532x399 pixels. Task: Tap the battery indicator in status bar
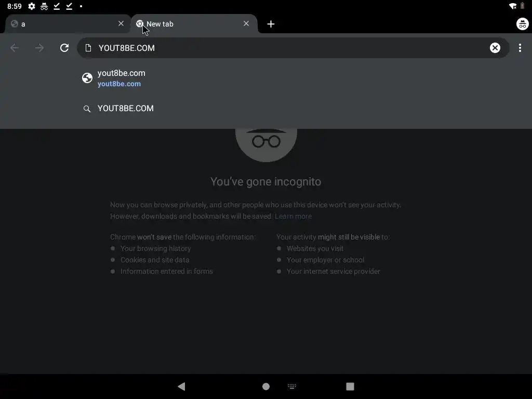click(x=523, y=6)
